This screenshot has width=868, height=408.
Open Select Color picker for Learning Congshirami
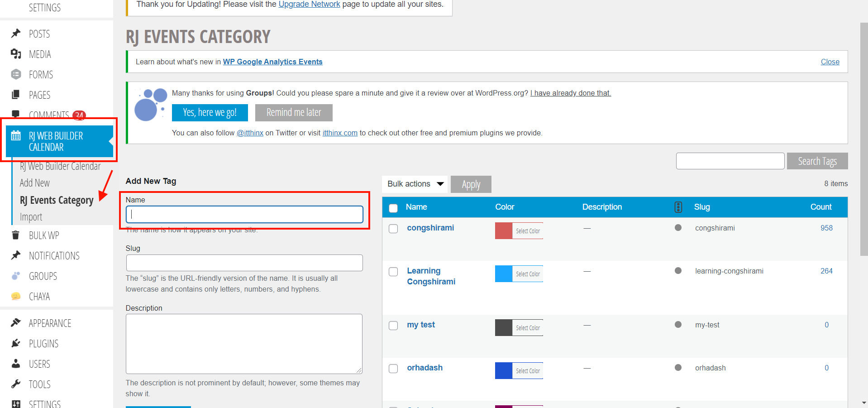pyautogui.click(x=528, y=274)
